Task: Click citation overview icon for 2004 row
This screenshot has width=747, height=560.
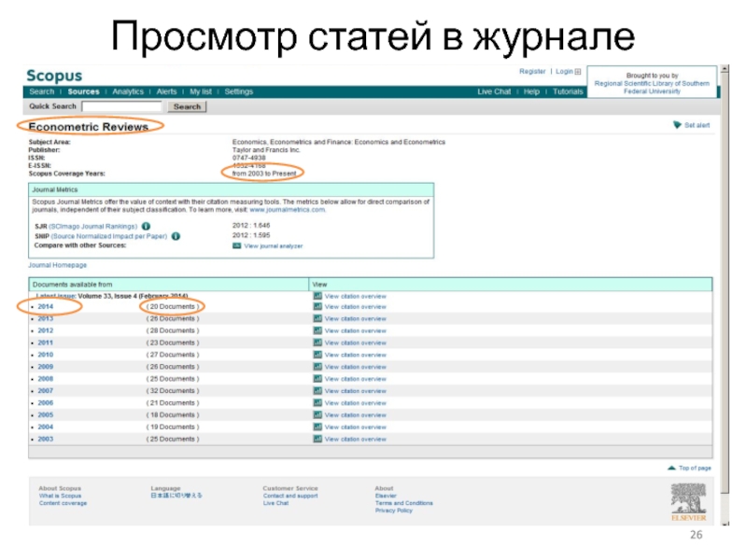Action: [x=317, y=427]
